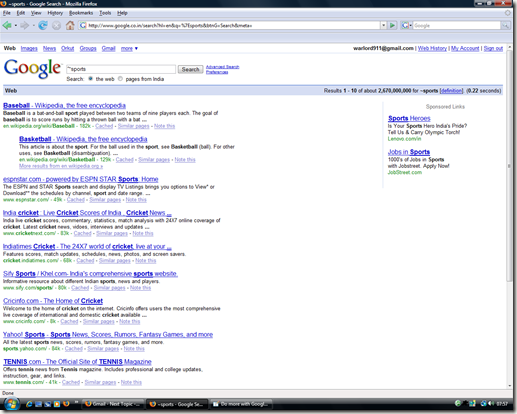Click the page's vertical scrollbar thumb
The image size is (517, 414).
click(509, 166)
